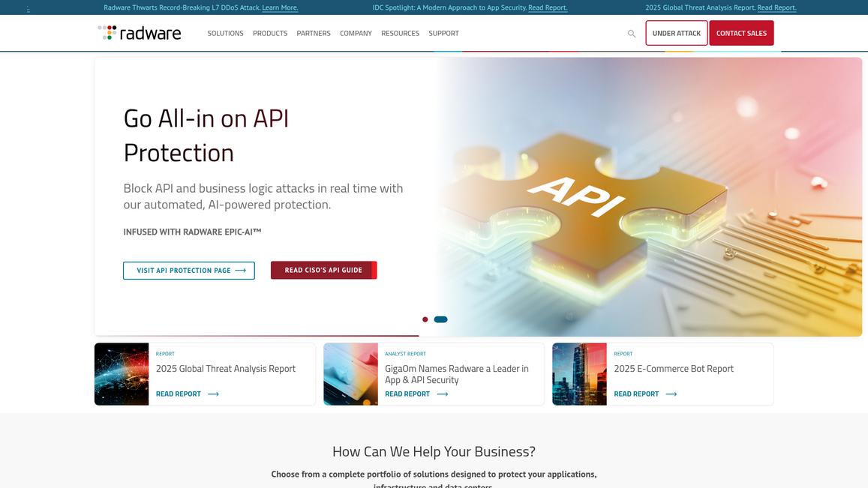
Task: Open the Partners menu
Action: pyautogui.click(x=314, y=33)
